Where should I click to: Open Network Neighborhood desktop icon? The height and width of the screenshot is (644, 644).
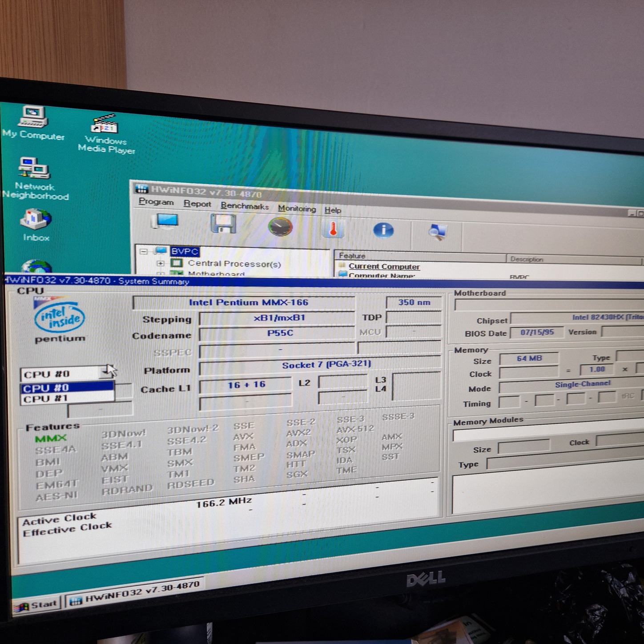[35, 178]
